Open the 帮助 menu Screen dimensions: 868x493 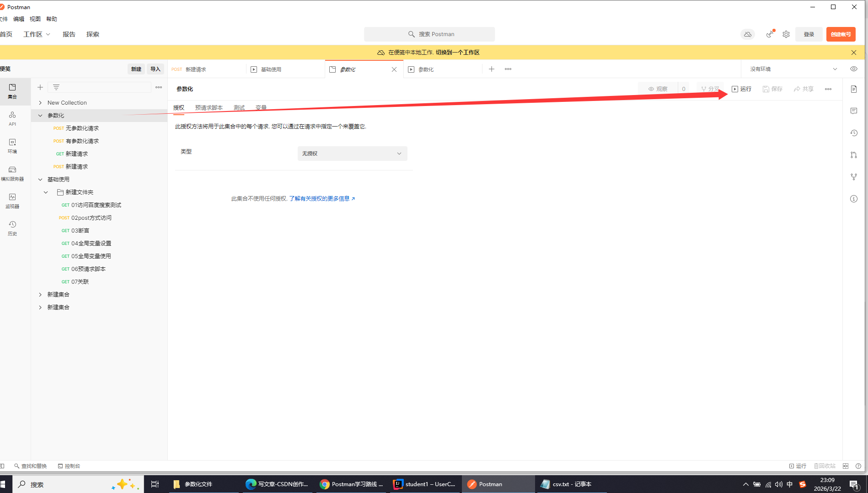[x=52, y=19]
